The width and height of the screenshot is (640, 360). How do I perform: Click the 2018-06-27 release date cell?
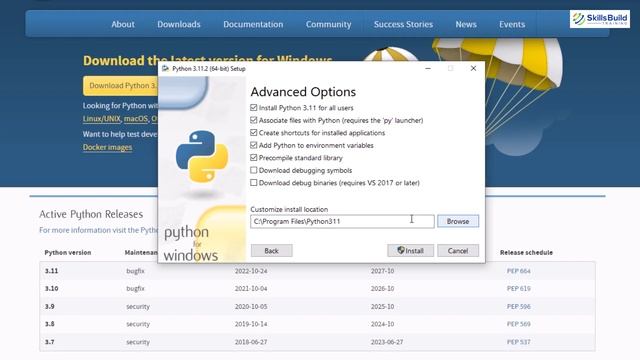point(251,342)
